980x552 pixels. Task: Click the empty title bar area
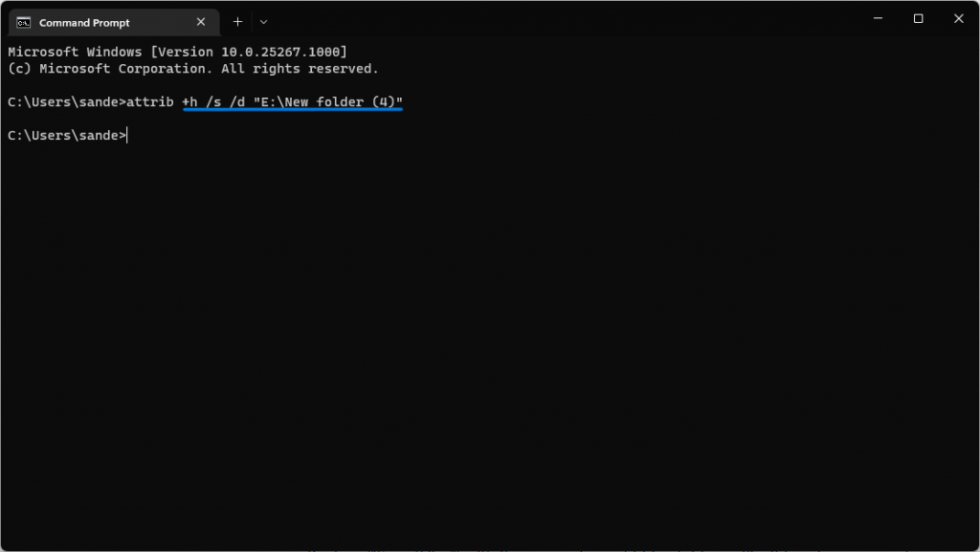pos(563,19)
